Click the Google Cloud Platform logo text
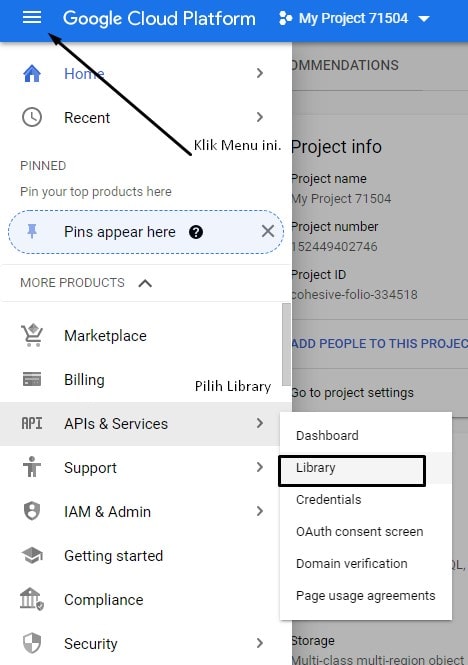The image size is (468, 665). pyautogui.click(x=159, y=19)
